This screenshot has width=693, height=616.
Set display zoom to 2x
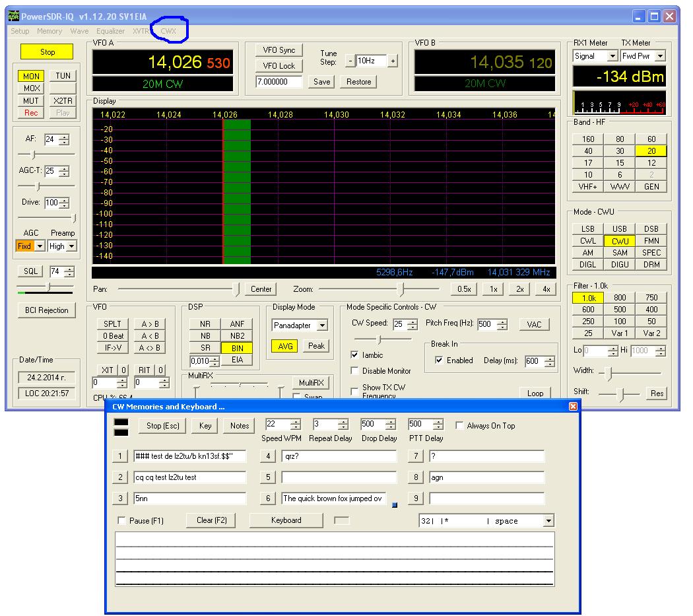coord(520,289)
